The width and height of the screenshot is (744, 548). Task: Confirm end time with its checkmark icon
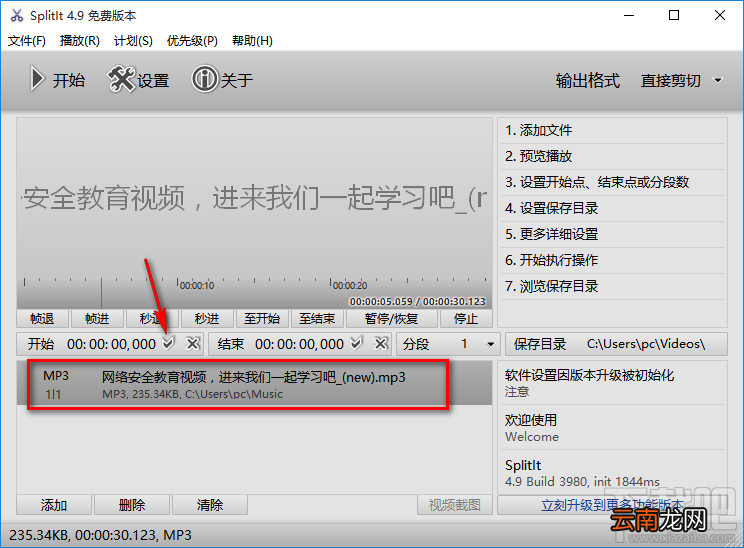[356, 343]
